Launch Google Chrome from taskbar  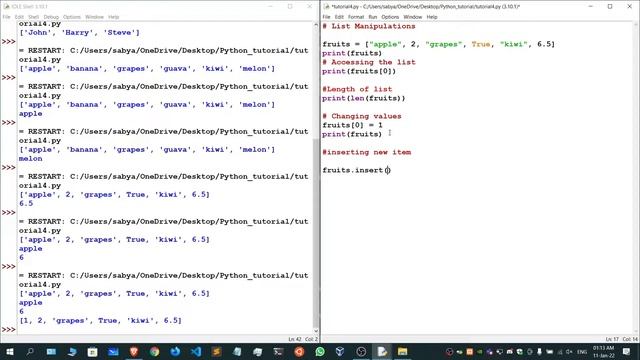coord(154,351)
